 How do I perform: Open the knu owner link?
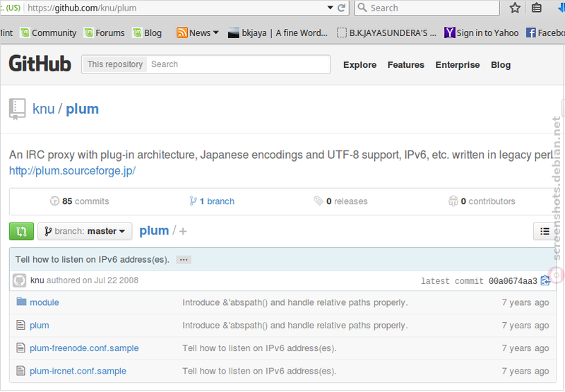click(44, 109)
